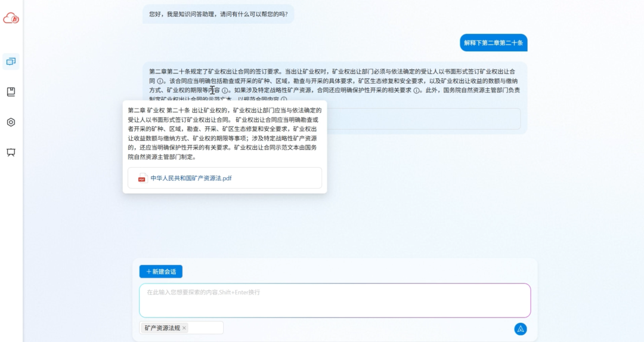Screen dimensions: 644x342
Task: Open the presentation board sidebar icon
Action: 11,153
